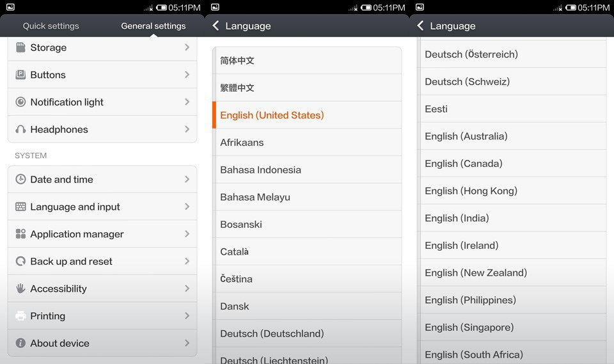Viewport: 614px width, 364px height.
Task: Open Back up and reset chevron
Action: [187, 261]
